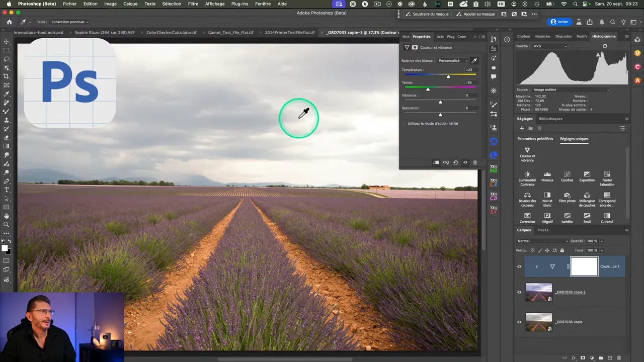Image resolution: width=644 pixels, height=362 pixels.
Task: Refresh the histogram with the reload icon
Action: [605, 46]
